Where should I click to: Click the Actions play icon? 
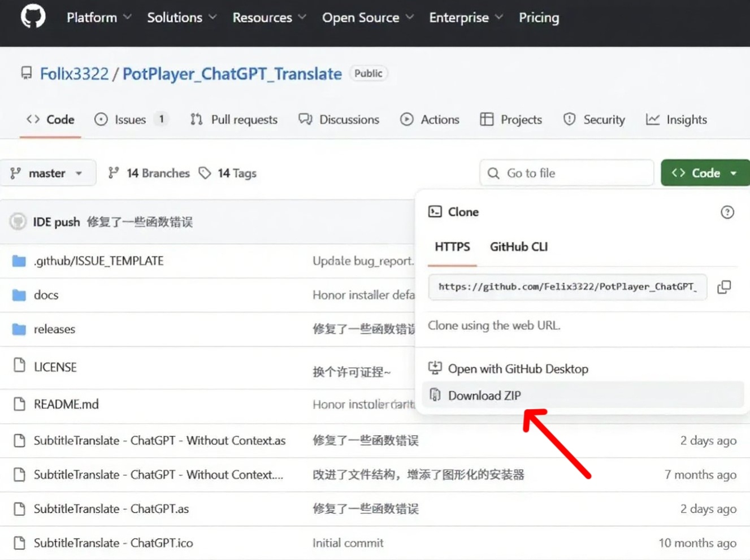click(407, 119)
